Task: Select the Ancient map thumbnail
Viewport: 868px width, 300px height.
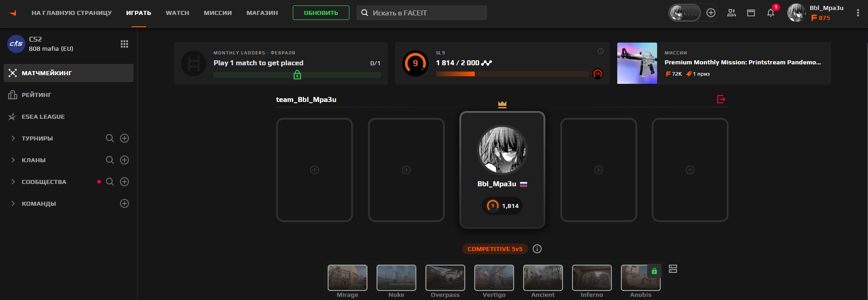Action: click(543, 278)
